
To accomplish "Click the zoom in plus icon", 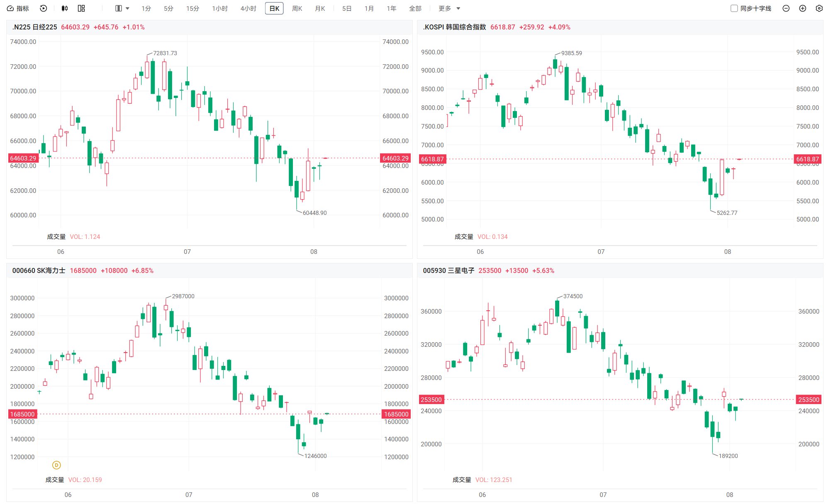I will point(802,8).
